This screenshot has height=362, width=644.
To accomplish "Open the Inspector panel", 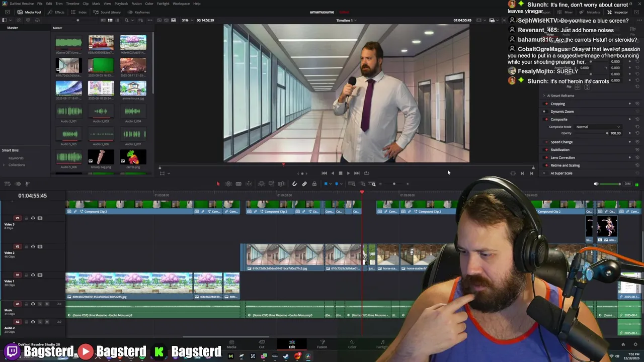I will [618, 12].
